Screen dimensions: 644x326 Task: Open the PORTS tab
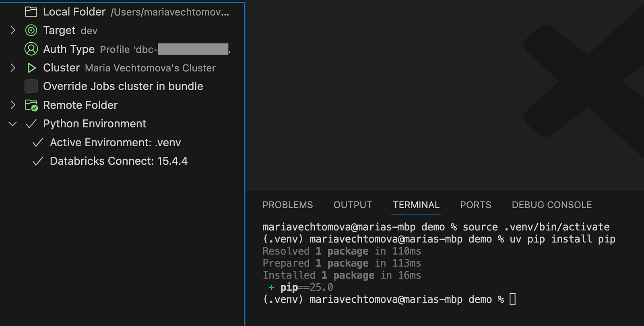(x=476, y=205)
